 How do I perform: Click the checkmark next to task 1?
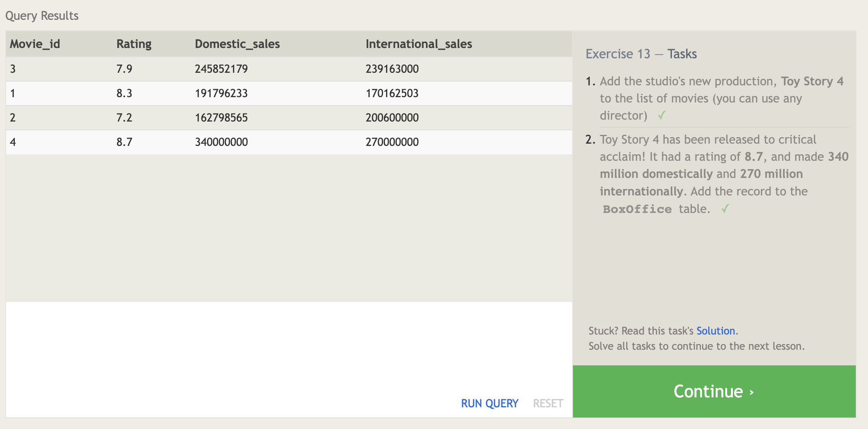click(x=661, y=115)
